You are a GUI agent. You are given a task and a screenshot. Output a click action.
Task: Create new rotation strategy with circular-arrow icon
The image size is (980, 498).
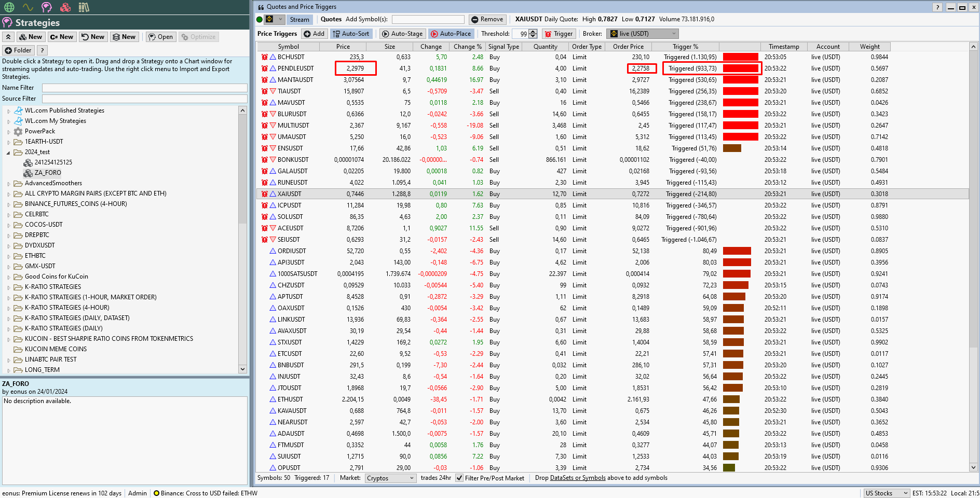pyautogui.click(x=93, y=37)
